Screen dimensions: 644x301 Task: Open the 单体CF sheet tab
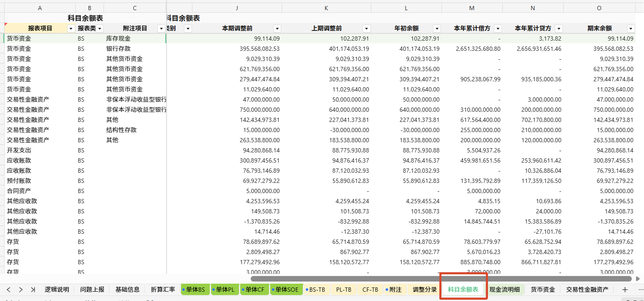click(x=255, y=290)
